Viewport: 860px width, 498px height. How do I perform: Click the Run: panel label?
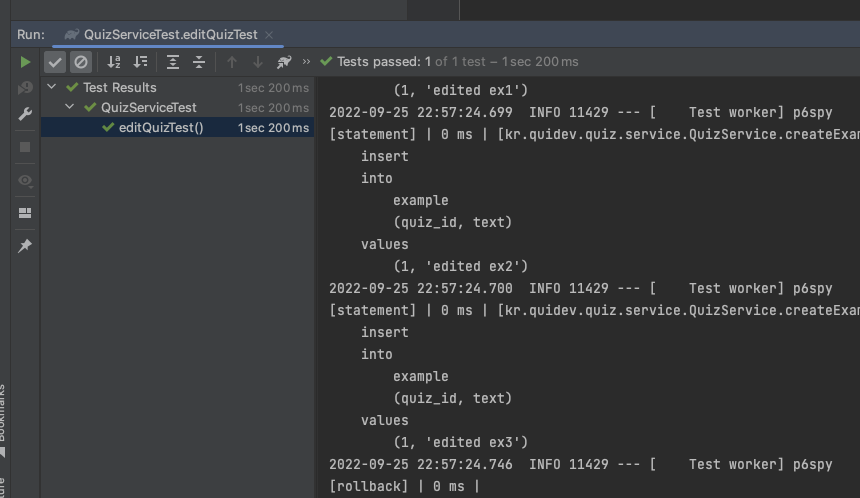pyautogui.click(x=31, y=35)
